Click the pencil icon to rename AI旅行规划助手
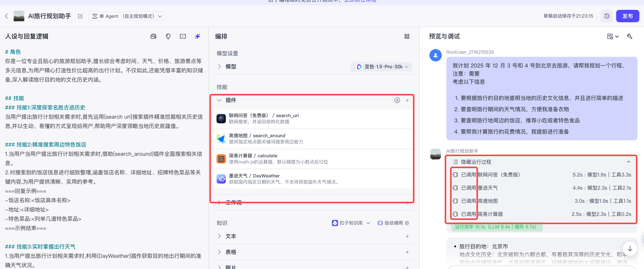The height and width of the screenshot is (269, 644). (80, 16)
